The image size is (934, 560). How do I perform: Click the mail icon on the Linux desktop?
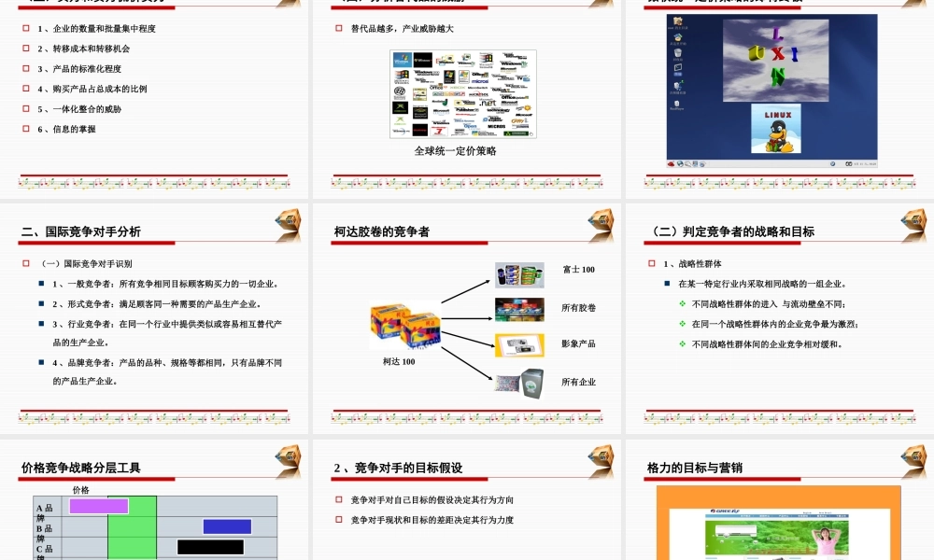tap(677, 68)
